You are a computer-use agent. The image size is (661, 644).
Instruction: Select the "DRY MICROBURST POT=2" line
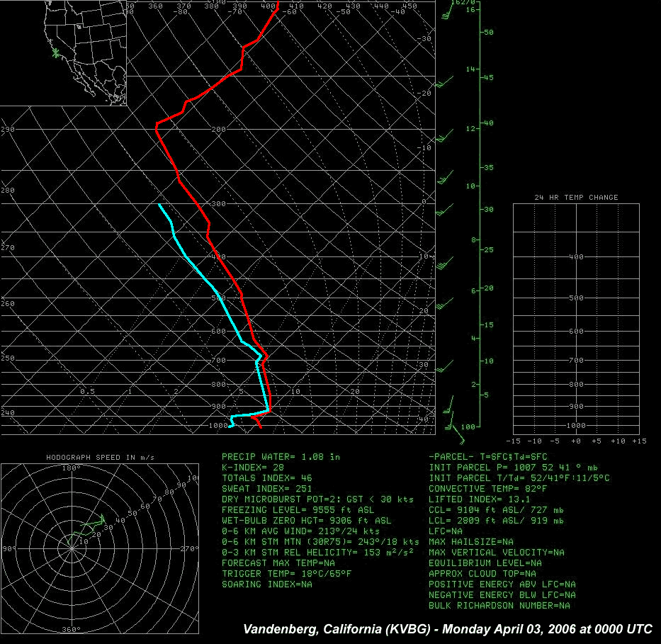317,499
